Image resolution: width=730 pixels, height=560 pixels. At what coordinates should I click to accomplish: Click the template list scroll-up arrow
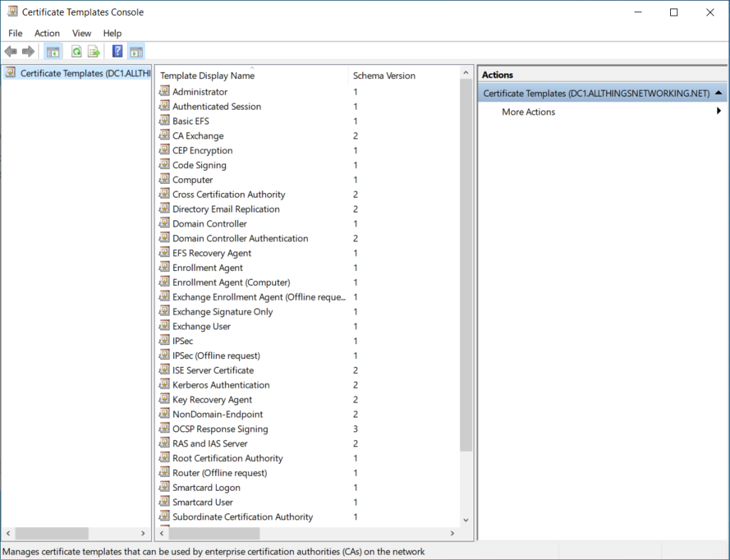pyautogui.click(x=466, y=73)
